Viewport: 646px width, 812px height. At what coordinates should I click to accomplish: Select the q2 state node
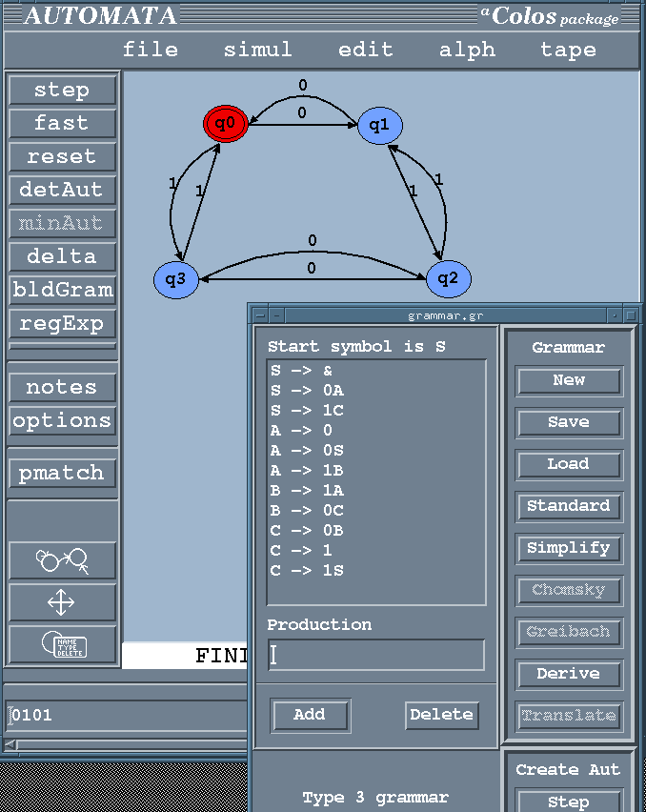coord(449,279)
